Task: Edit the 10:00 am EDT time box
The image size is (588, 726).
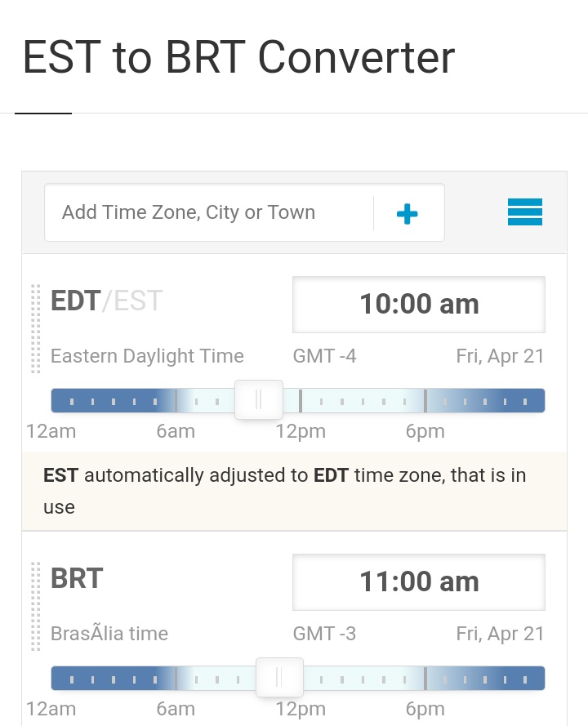Action: (419, 304)
